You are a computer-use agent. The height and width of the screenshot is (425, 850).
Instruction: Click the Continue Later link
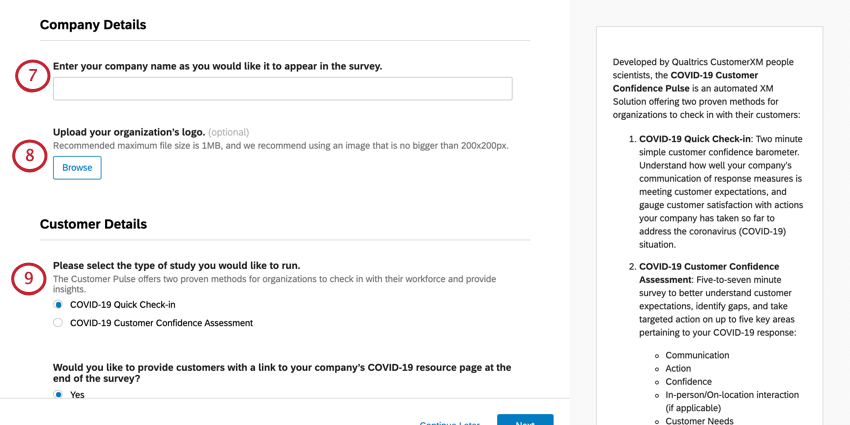[x=449, y=423]
